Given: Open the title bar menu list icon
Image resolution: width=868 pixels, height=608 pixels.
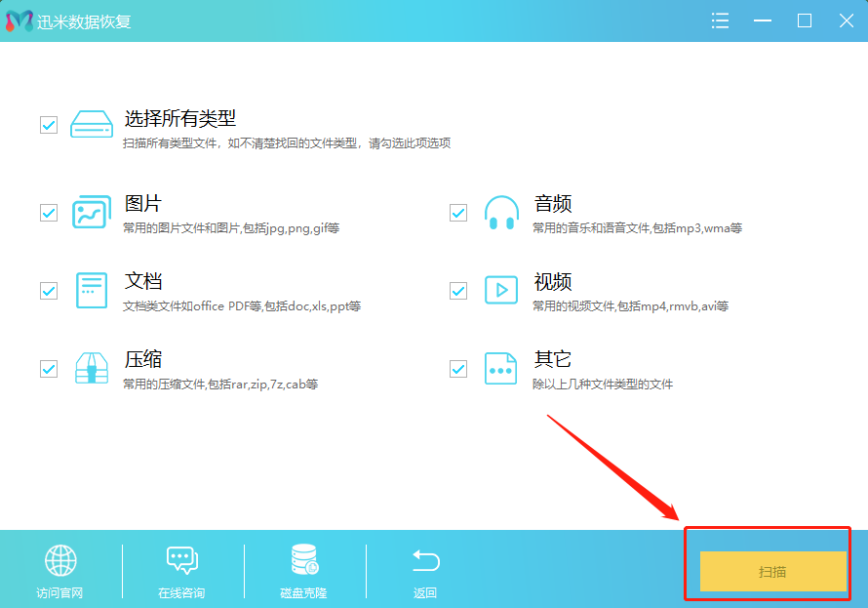Looking at the screenshot, I should pos(721,20).
